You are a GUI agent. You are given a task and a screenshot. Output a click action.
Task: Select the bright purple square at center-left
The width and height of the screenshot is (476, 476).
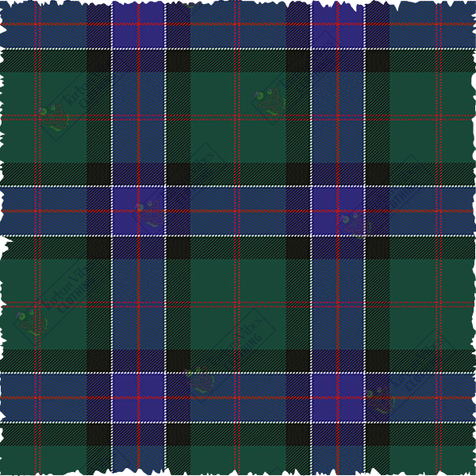138,210
